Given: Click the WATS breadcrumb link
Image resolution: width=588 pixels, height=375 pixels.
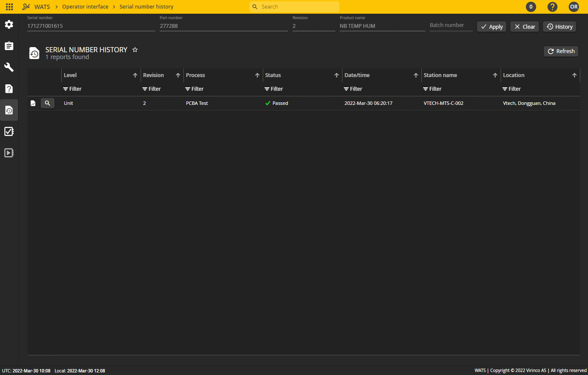Looking at the screenshot, I should 42,7.
